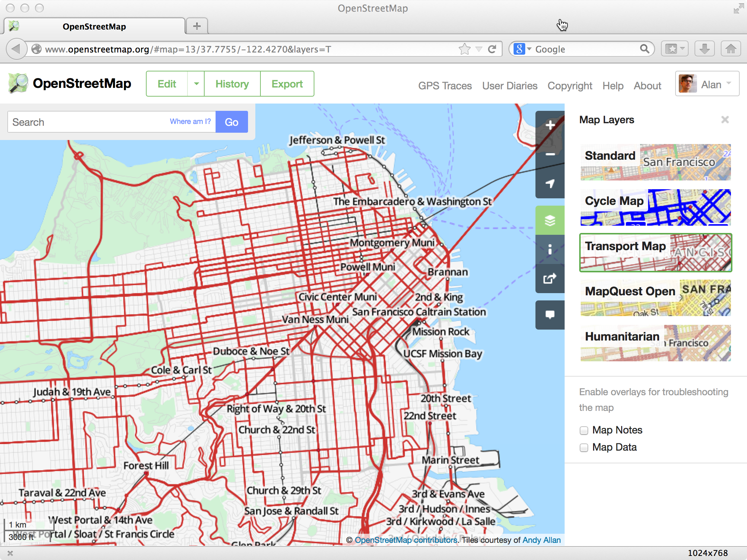
Task: Click the Go search button
Action: (232, 122)
